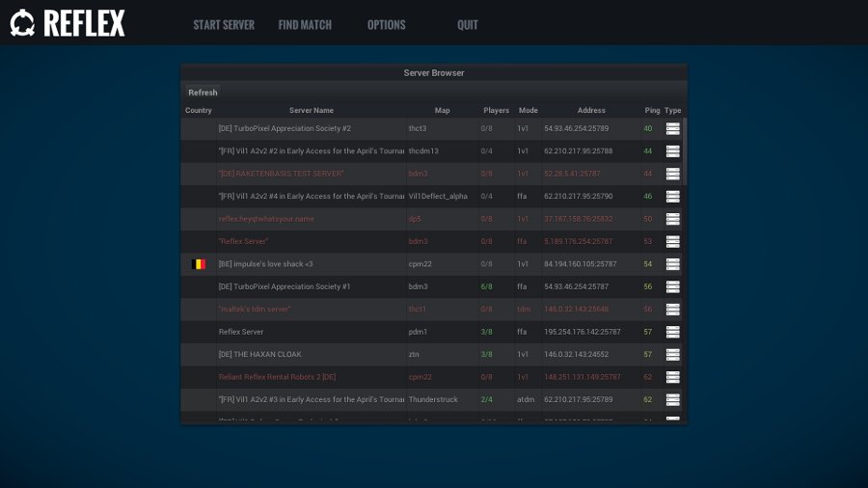The image size is (868, 488).
Task: Click server type icon for Thunderstruck row
Action: [672, 399]
